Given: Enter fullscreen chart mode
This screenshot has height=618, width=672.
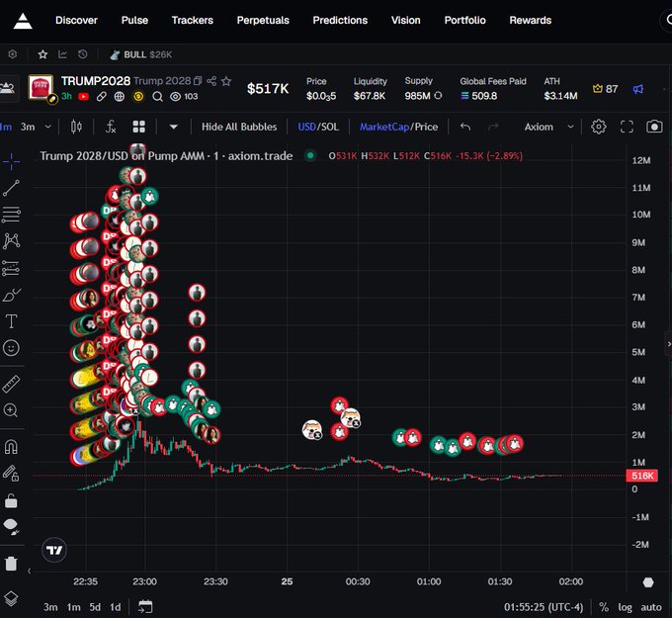Looking at the screenshot, I should 627,127.
